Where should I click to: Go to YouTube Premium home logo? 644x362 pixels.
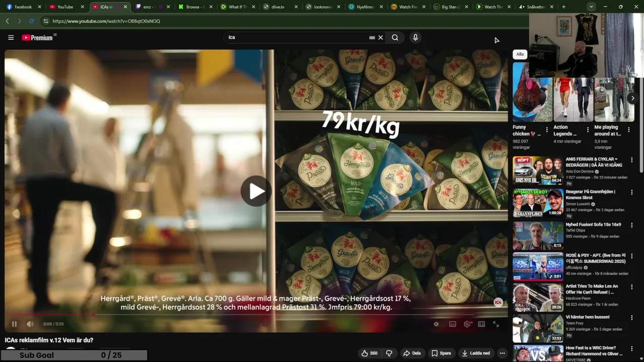39,37
